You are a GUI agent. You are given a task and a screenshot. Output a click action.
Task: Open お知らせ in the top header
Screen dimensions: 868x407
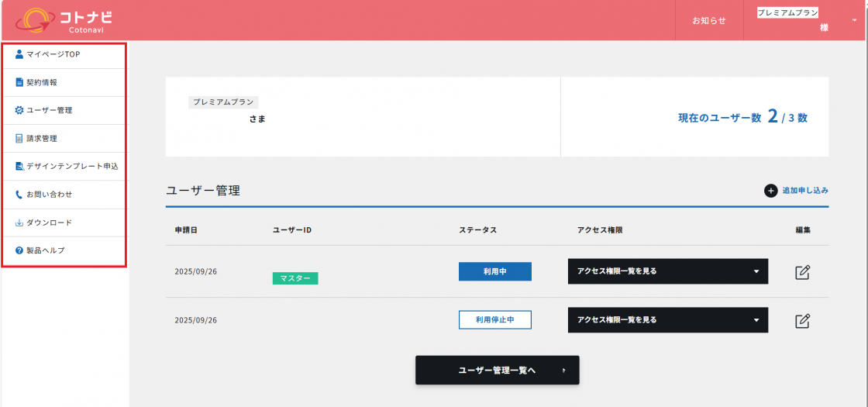[709, 21]
